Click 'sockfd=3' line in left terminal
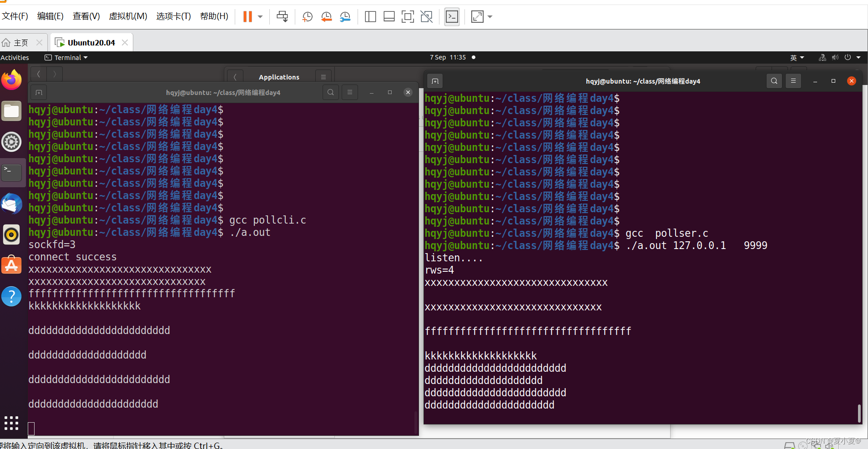This screenshot has height=449, width=868. click(52, 244)
